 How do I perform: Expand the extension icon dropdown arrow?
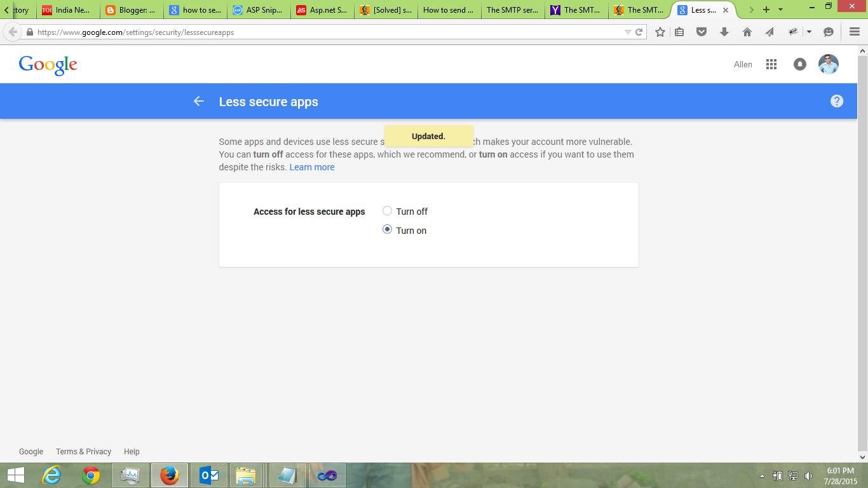point(809,30)
